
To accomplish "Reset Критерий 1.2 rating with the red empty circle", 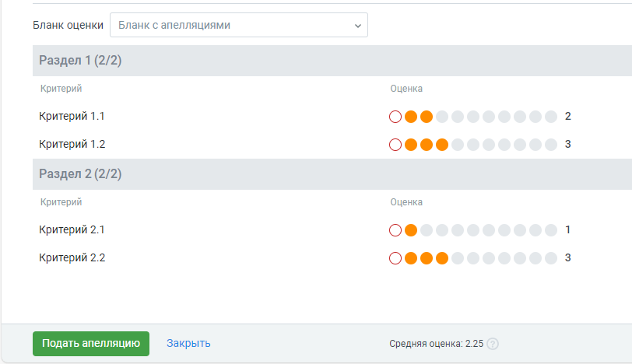I will click(x=395, y=145).
